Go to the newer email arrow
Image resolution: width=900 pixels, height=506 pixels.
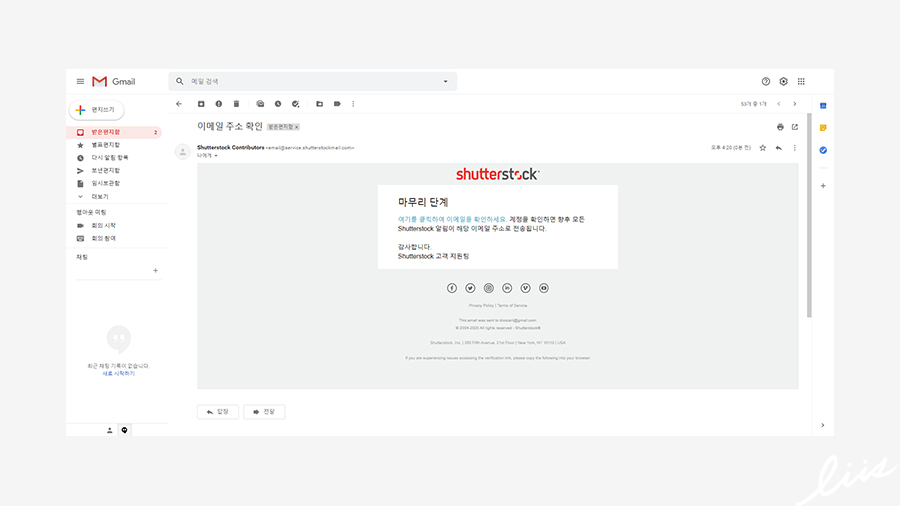779,104
